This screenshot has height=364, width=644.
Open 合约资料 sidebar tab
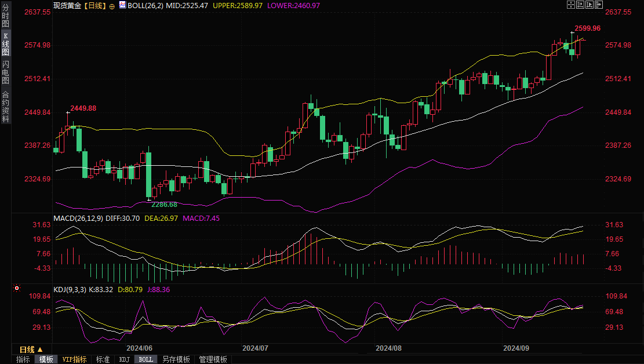pyautogui.click(x=5, y=106)
